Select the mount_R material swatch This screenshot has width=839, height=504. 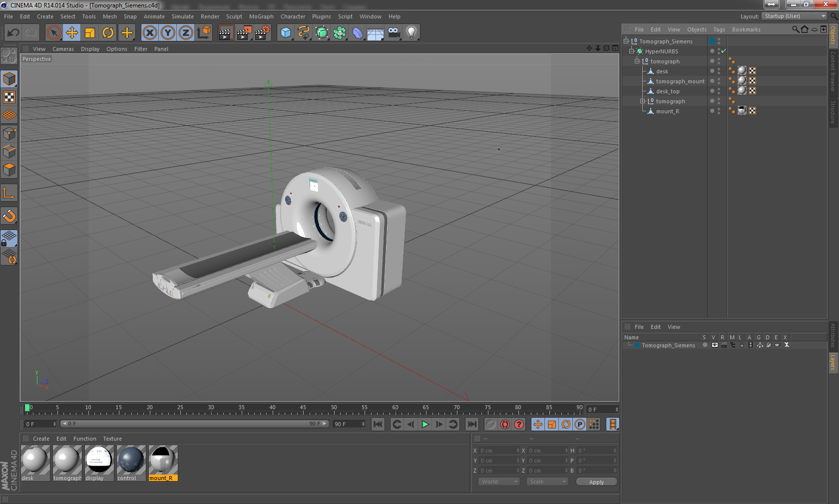[x=163, y=460]
